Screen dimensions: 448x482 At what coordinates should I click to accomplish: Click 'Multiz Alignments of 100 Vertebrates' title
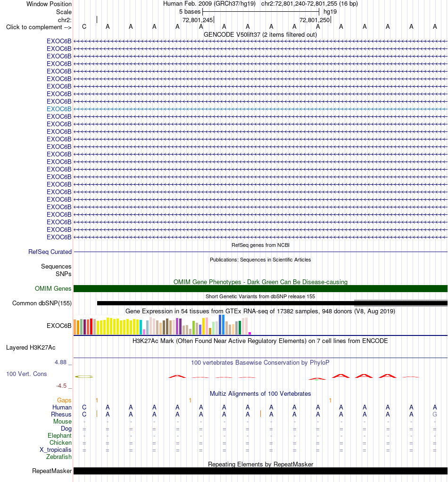(x=260, y=394)
